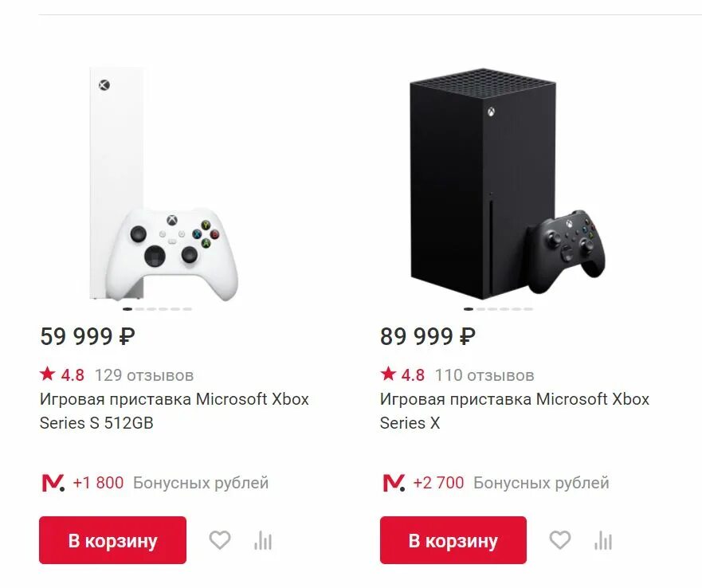This screenshot has height=588, width=702.
Task: Read the 110 reviews for Series X
Action: coord(484,375)
